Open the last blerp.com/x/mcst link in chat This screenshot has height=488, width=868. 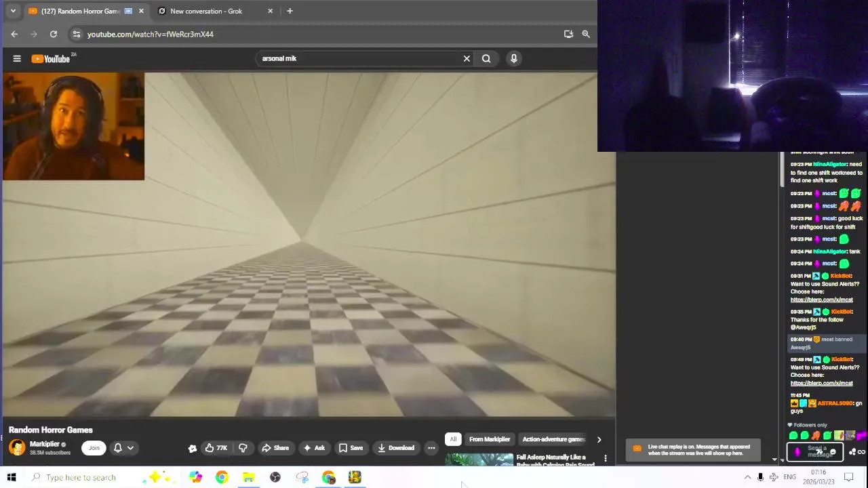(x=821, y=383)
